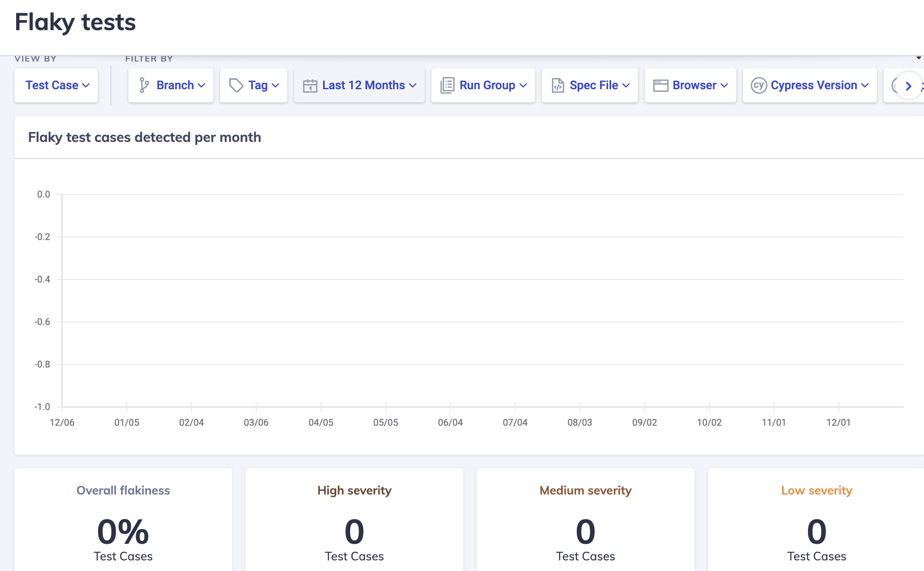This screenshot has width=924, height=571.
Task: Click the Branch filter button
Action: point(170,85)
